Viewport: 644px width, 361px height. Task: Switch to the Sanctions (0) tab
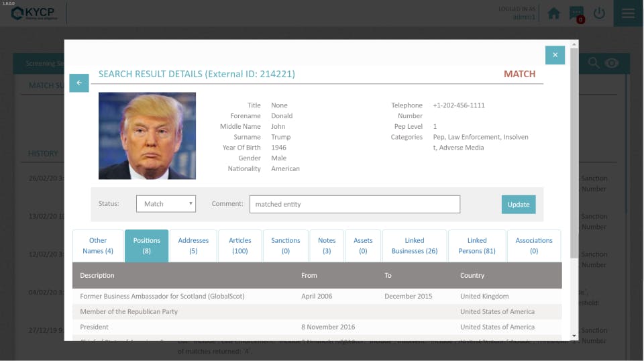[x=286, y=246]
